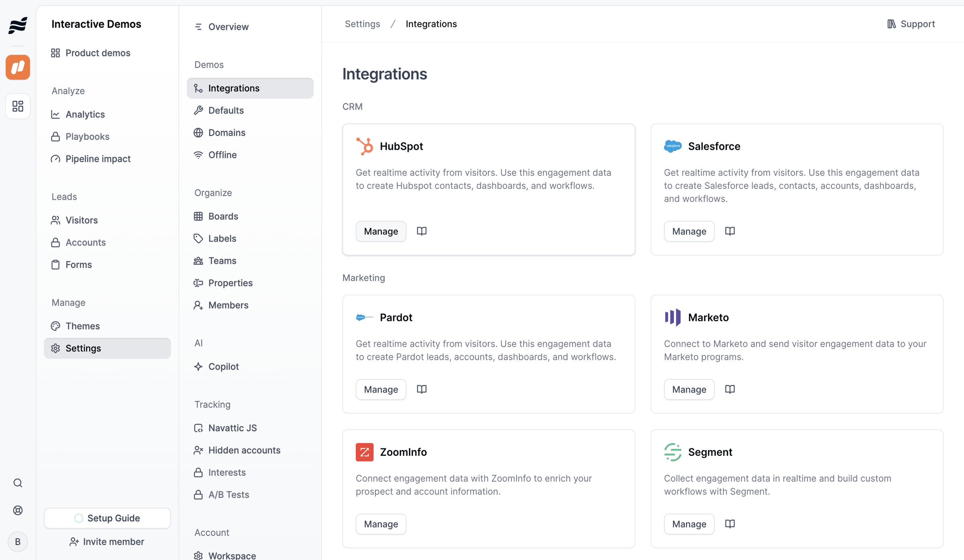Screen dimensions: 964x560
Task: Manage the Marketo integration
Action: point(689,389)
